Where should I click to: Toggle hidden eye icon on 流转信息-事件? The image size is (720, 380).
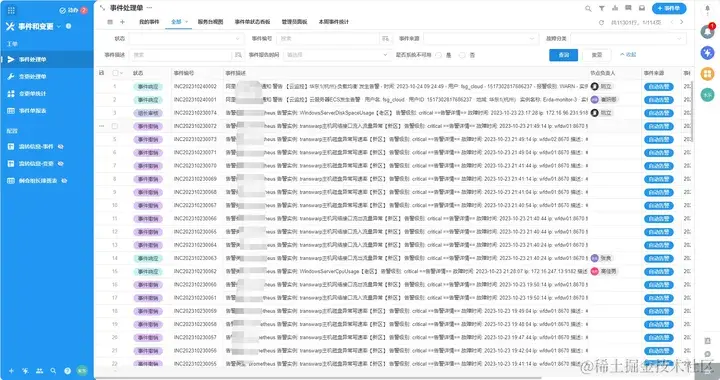point(61,147)
